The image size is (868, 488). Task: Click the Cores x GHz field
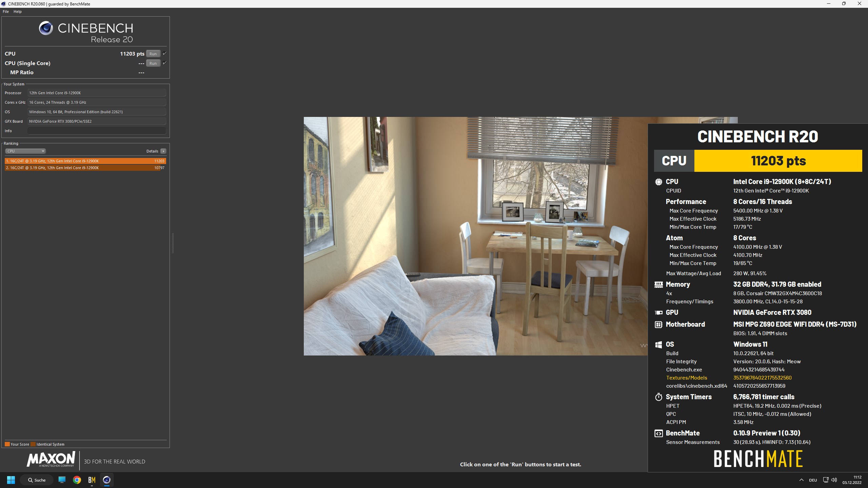click(97, 102)
